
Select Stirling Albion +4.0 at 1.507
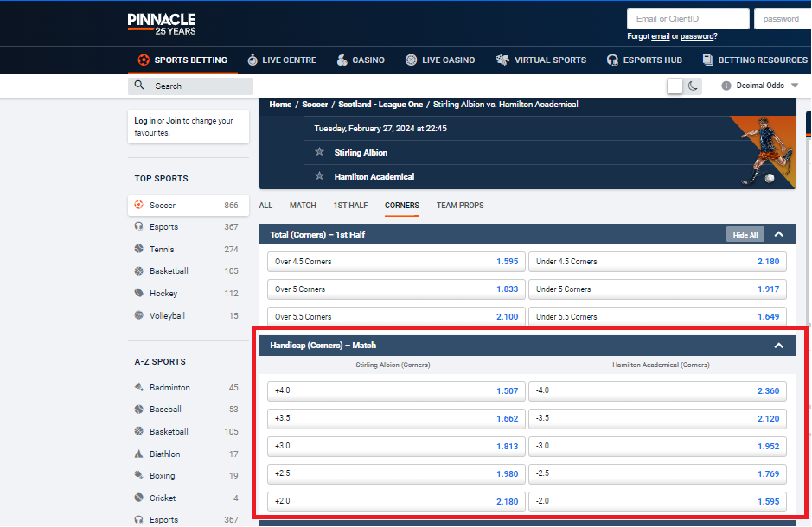click(x=396, y=391)
